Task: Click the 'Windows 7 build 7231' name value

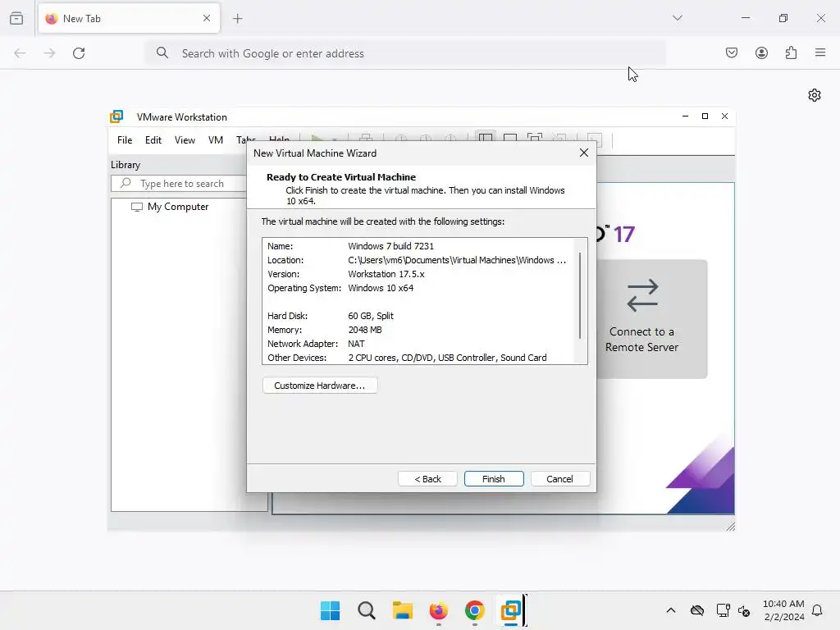Action: [x=390, y=246]
